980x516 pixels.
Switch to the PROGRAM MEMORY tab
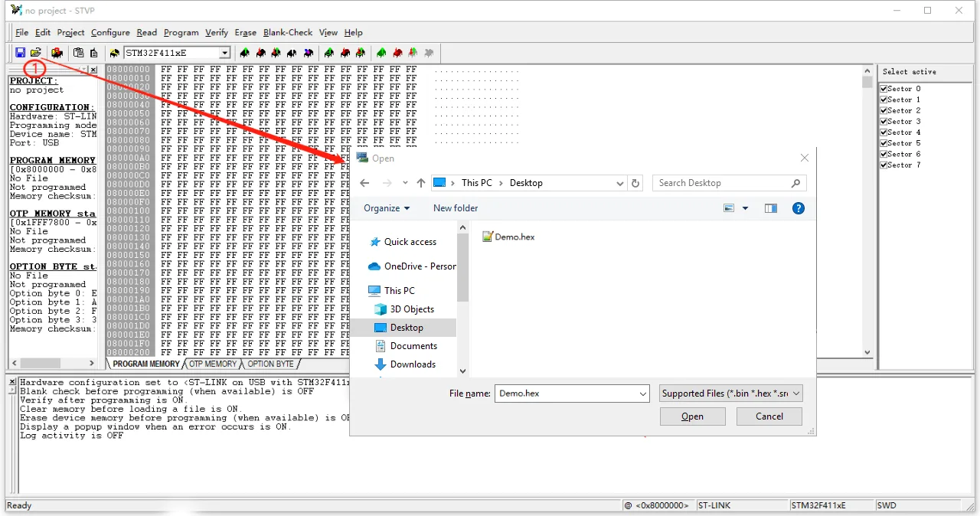click(x=145, y=364)
